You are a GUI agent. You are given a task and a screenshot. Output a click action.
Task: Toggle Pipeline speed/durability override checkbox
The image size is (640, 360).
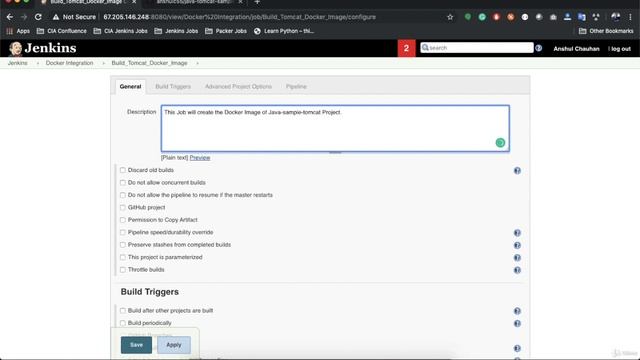(123, 232)
